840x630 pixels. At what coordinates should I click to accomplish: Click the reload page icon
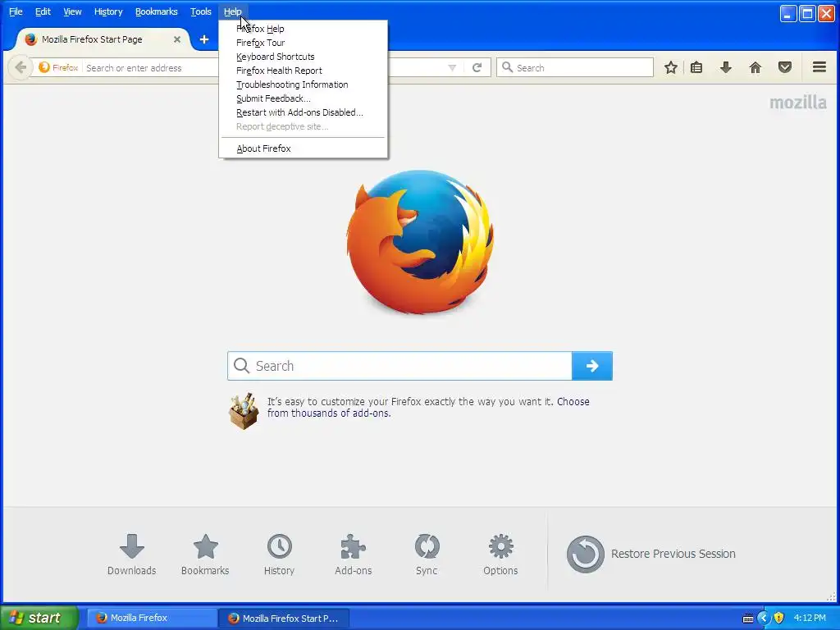click(x=477, y=67)
